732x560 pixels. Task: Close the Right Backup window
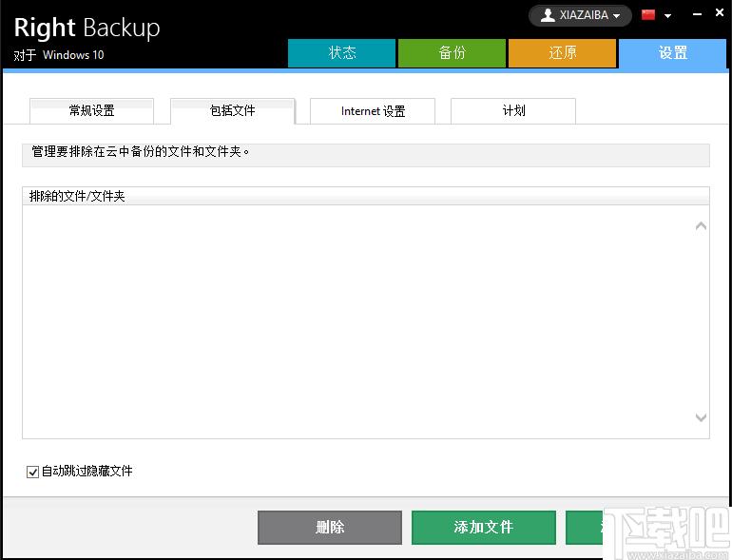click(x=720, y=13)
